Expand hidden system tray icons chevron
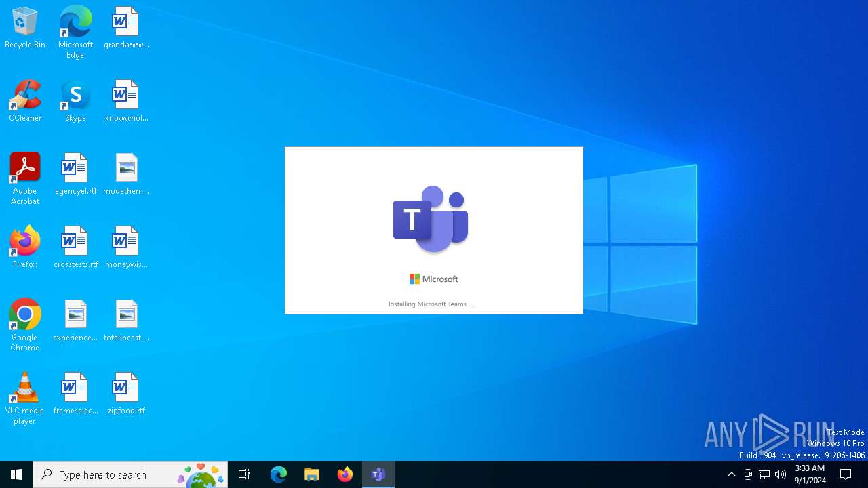Image resolution: width=868 pixels, height=488 pixels. 731,474
